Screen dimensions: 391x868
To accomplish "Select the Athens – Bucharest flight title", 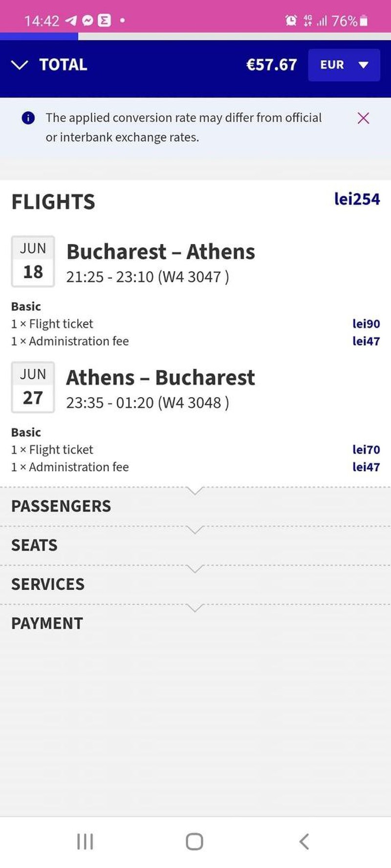I will [161, 378].
